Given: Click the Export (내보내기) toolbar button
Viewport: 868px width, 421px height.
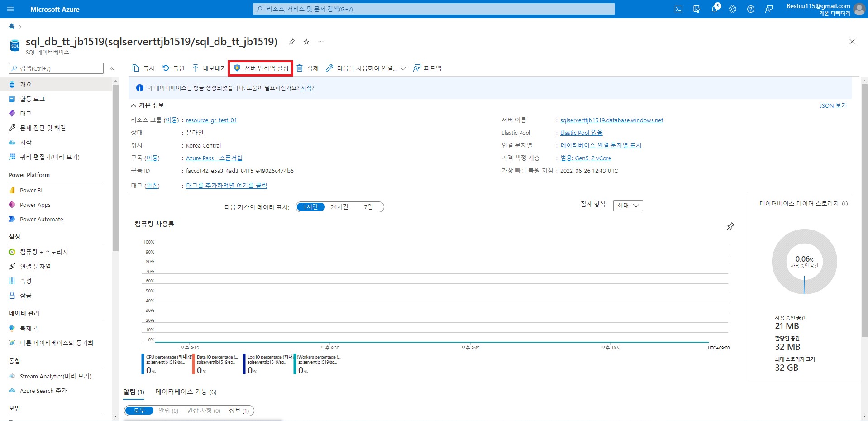Looking at the screenshot, I should pyautogui.click(x=209, y=68).
